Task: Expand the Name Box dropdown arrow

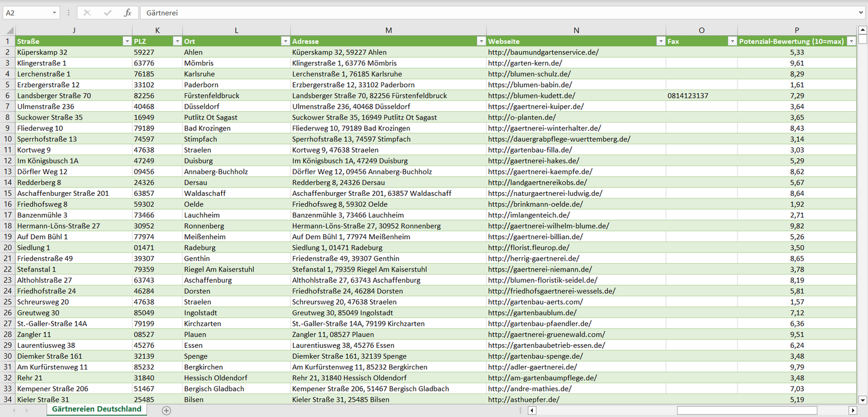Action: tap(55, 13)
